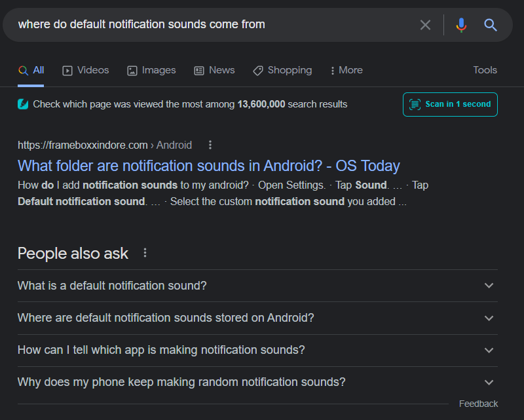The image size is (524, 420).
Task: Open the News results tab
Action: 214,70
